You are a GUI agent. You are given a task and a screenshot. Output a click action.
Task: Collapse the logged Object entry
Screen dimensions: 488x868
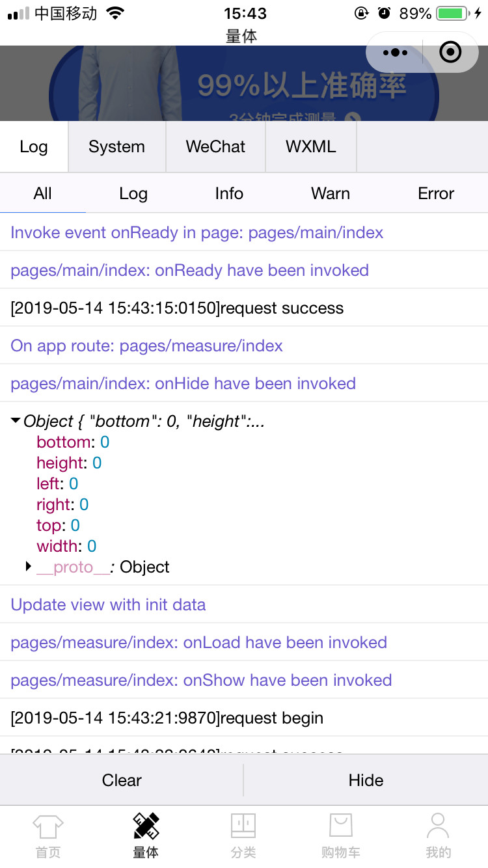16,421
